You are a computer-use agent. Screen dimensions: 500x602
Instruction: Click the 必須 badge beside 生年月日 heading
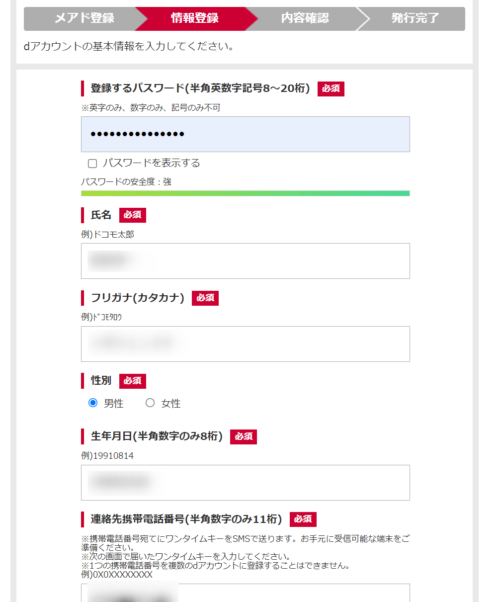point(243,437)
